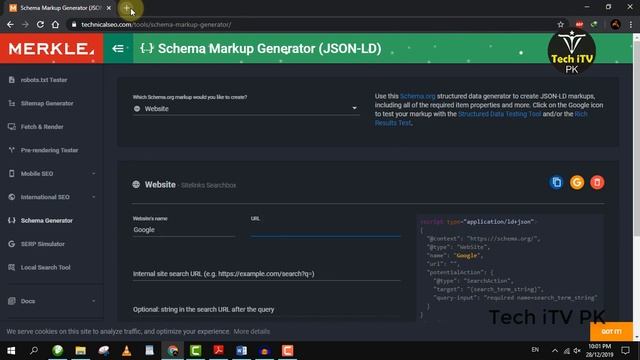The width and height of the screenshot is (640, 360).
Task: Open the Chrome profile avatar
Action: [615, 24]
